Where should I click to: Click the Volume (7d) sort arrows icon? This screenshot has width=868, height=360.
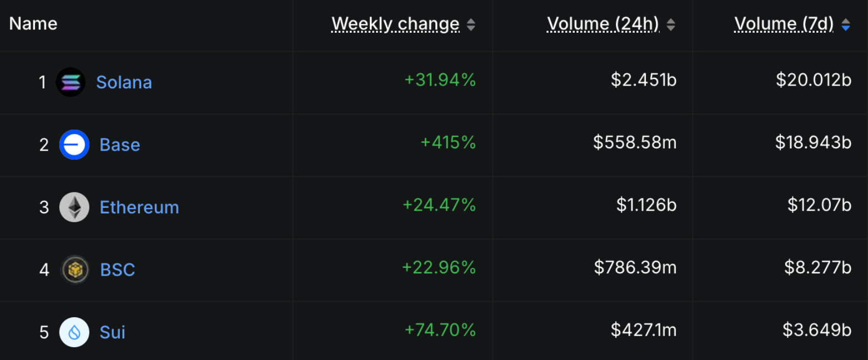coord(845,24)
